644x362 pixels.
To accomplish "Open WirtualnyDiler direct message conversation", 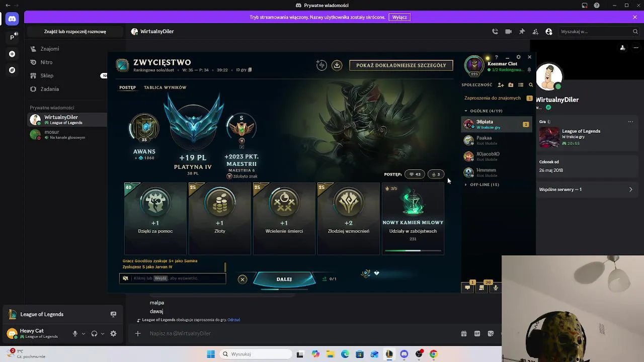I will [x=67, y=120].
